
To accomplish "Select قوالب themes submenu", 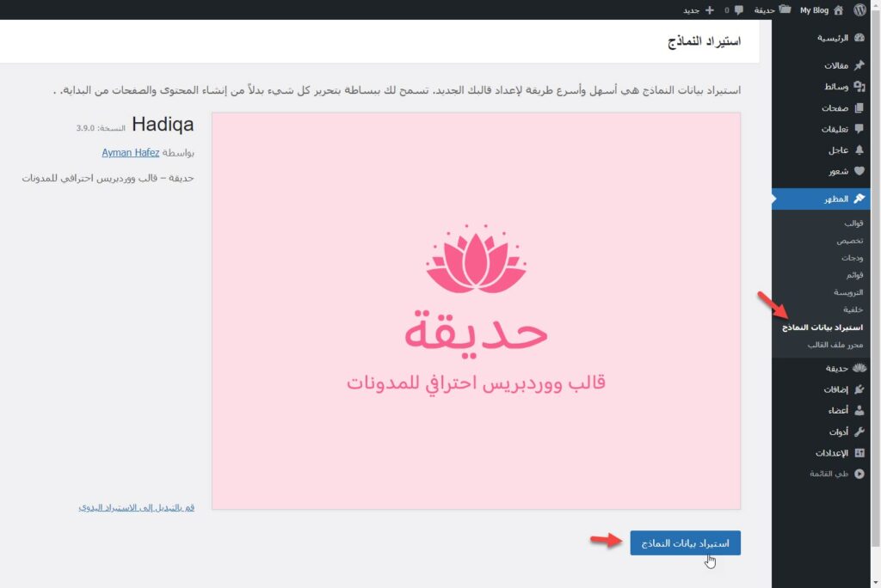I will tap(853, 224).
